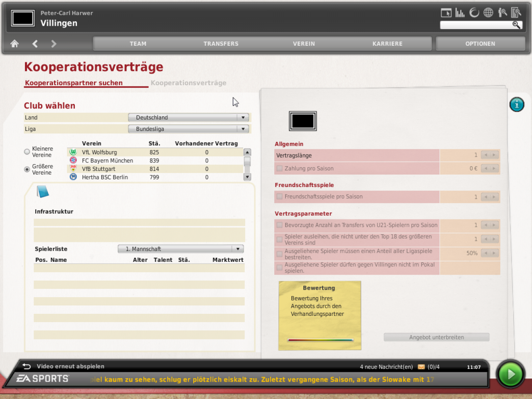Enable the Zahlung pro Saison checkbox

pyautogui.click(x=280, y=168)
